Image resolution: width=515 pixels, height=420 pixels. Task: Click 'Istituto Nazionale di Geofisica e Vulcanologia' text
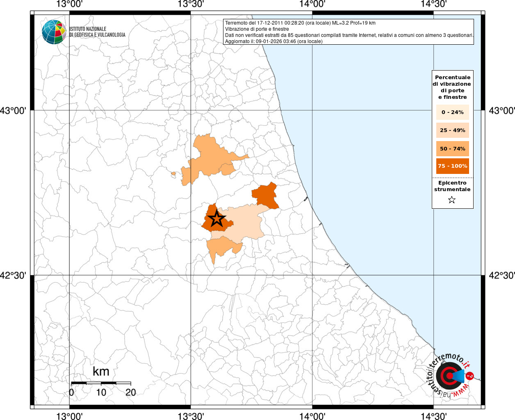(x=97, y=32)
